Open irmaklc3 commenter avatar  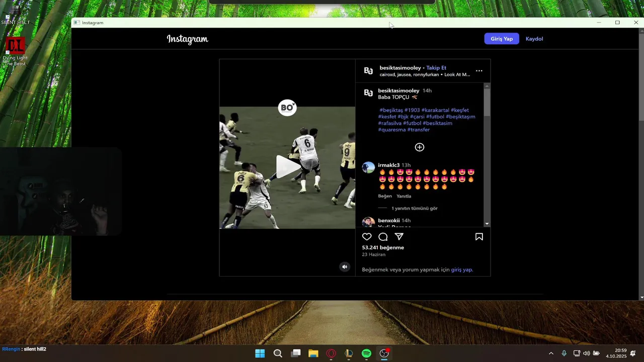[368, 167]
